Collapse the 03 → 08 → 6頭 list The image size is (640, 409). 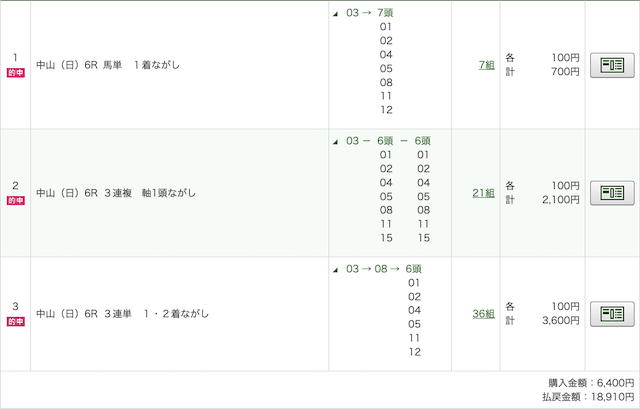[335, 270]
